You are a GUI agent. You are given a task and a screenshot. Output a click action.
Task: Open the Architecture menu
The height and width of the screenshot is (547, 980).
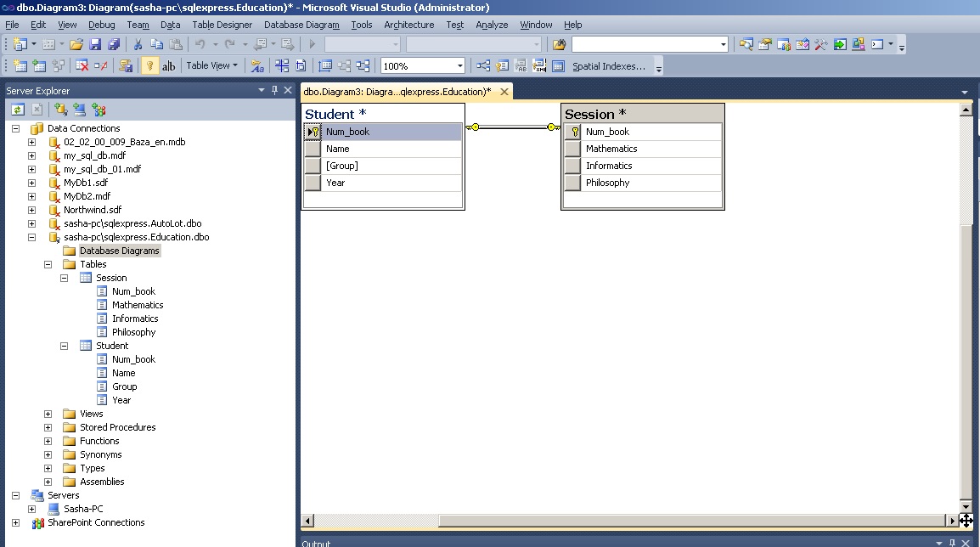(408, 25)
